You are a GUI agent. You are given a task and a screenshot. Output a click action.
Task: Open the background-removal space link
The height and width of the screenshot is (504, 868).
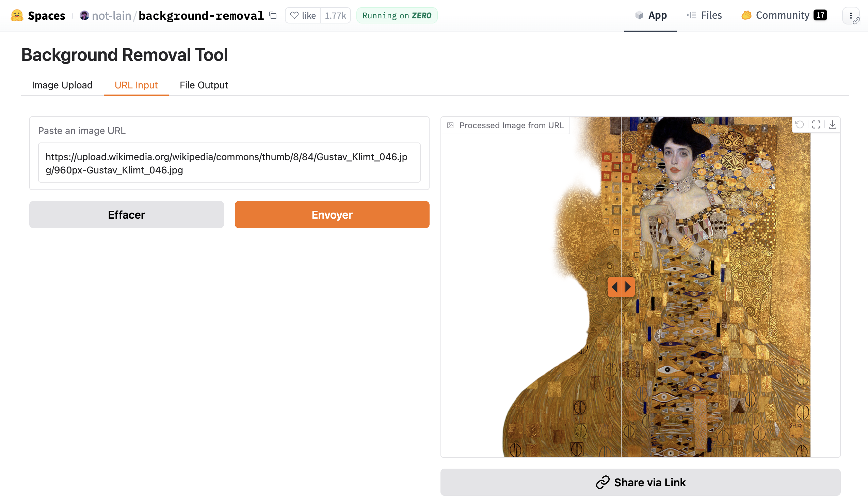[x=201, y=16]
